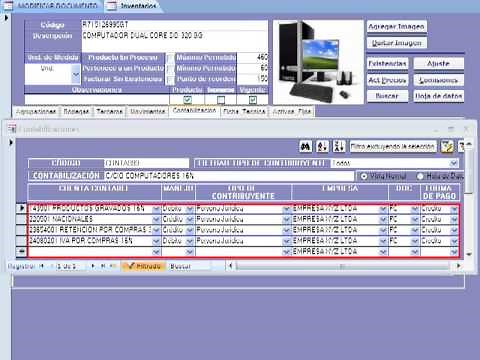This screenshot has width=480, height=360.
Task: Click Filtro excluyendo la selección button
Action: tap(393, 146)
